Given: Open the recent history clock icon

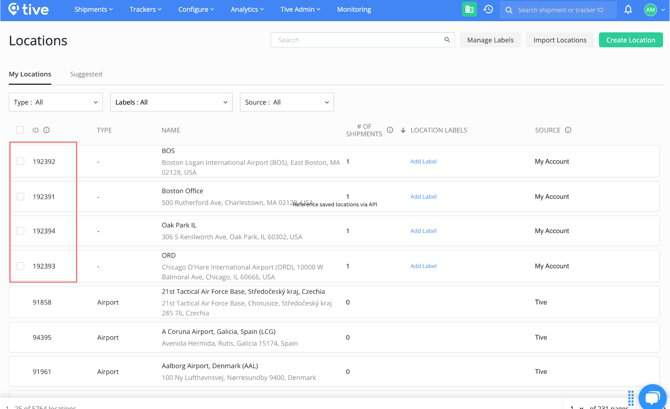Looking at the screenshot, I should 488,10.
